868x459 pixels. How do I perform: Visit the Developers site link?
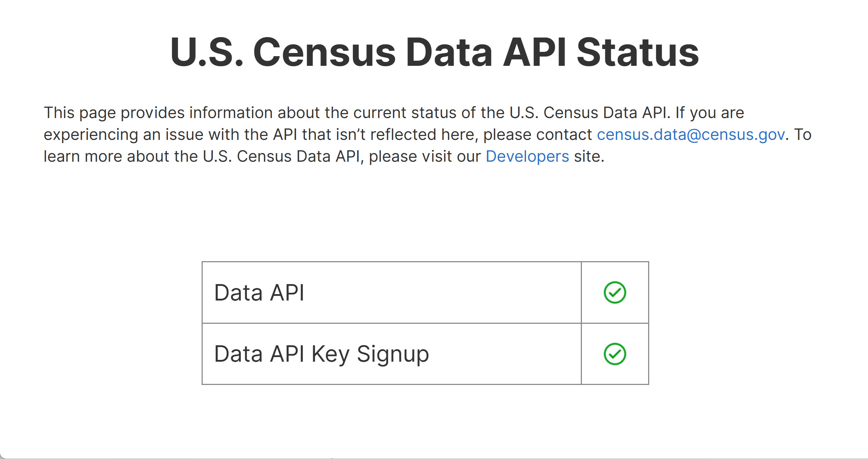point(527,157)
